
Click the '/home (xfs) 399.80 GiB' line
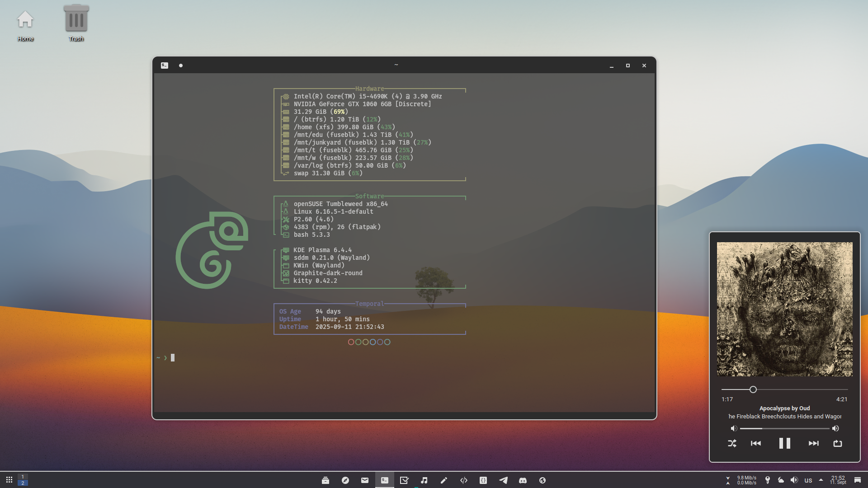point(344,127)
